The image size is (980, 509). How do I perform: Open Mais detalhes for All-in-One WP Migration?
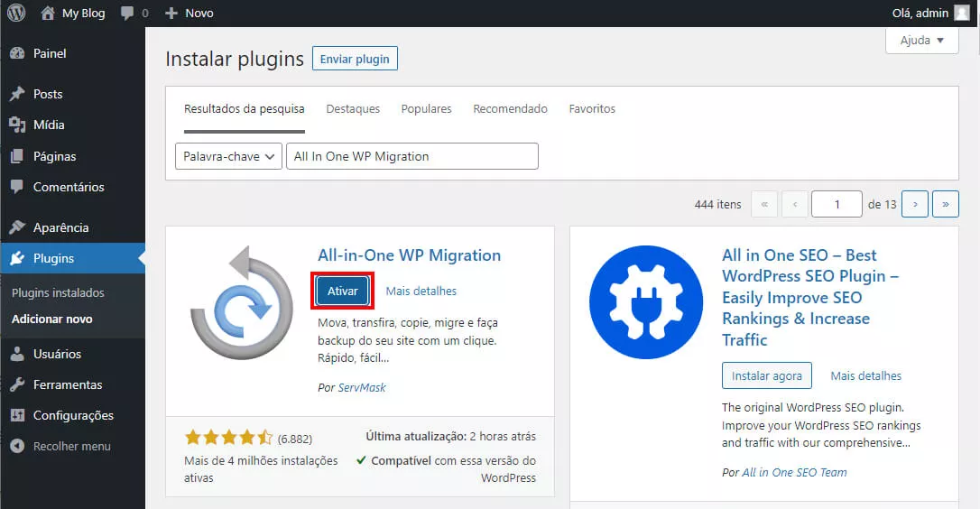click(x=421, y=291)
